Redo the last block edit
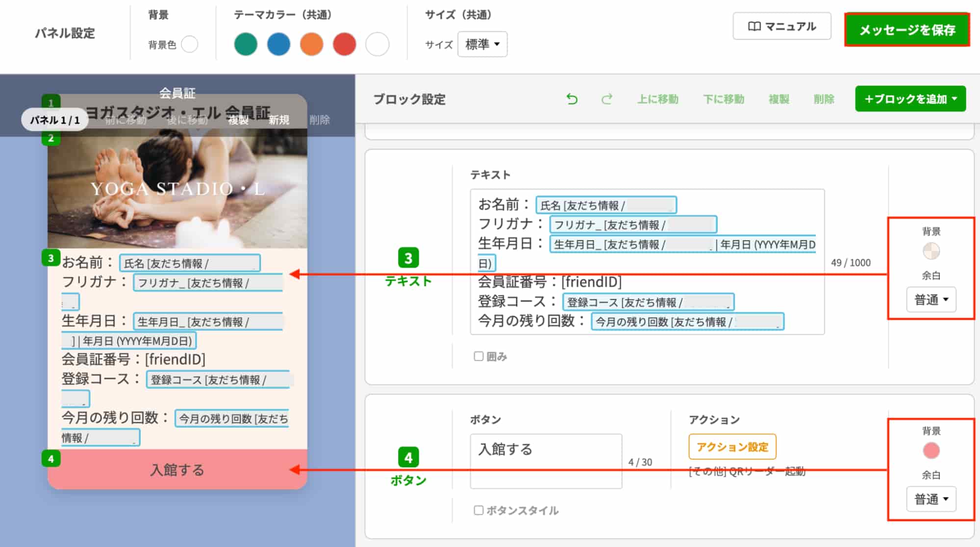This screenshot has height=547, width=980. click(x=607, y=99)
